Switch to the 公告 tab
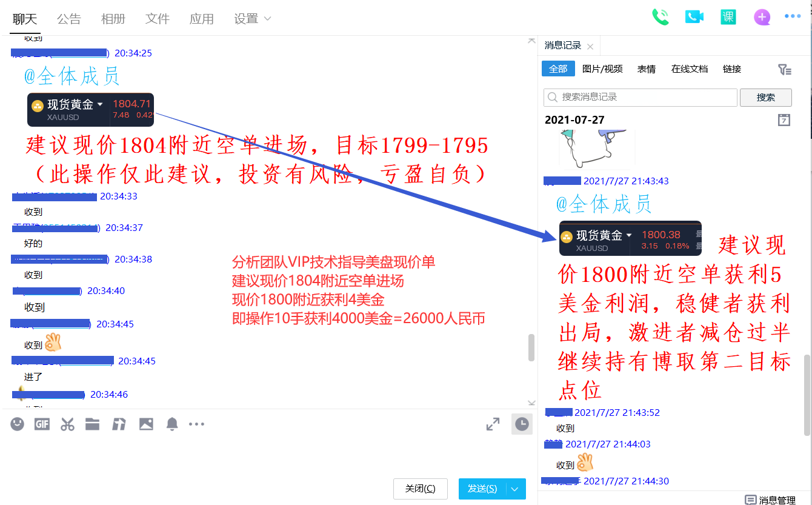812x505 pixels. pyautogui.click(x=68, y=19)
